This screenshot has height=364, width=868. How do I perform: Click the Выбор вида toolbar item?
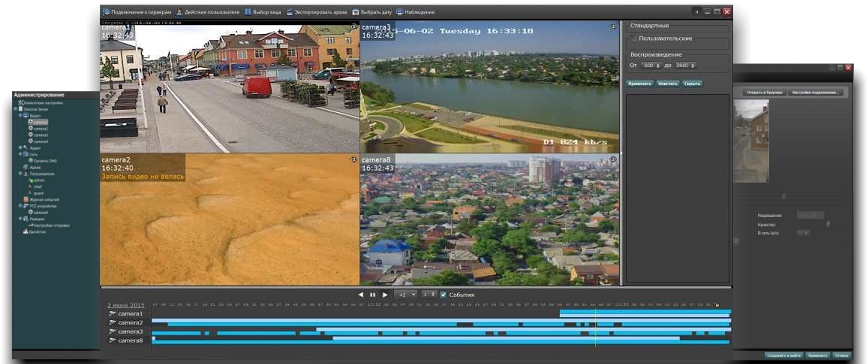263,12
